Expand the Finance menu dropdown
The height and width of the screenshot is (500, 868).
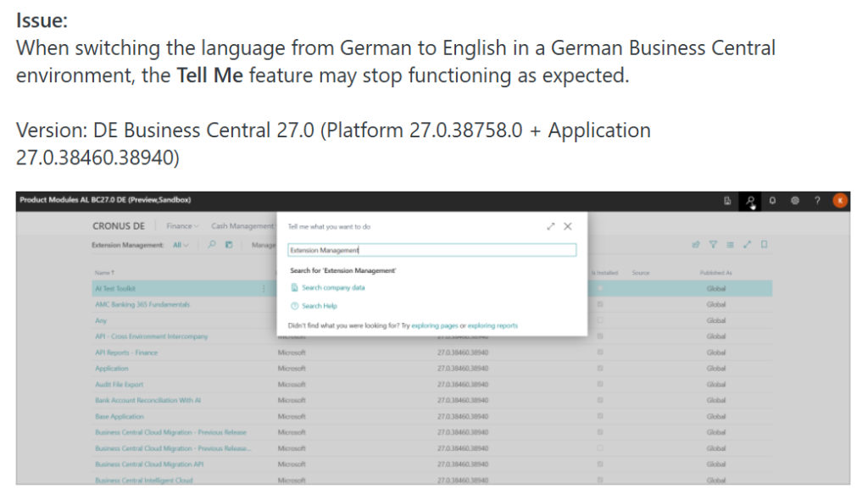click(x=181, y=226)
